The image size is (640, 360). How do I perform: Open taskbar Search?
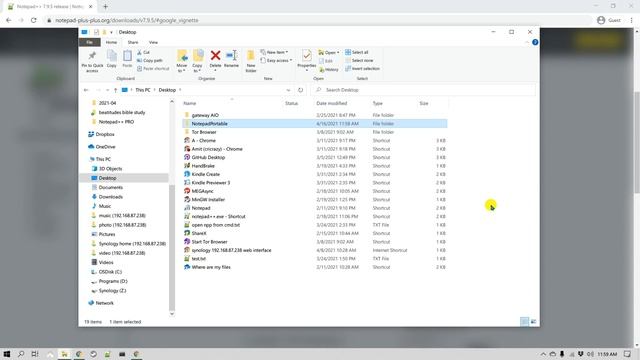21,354
